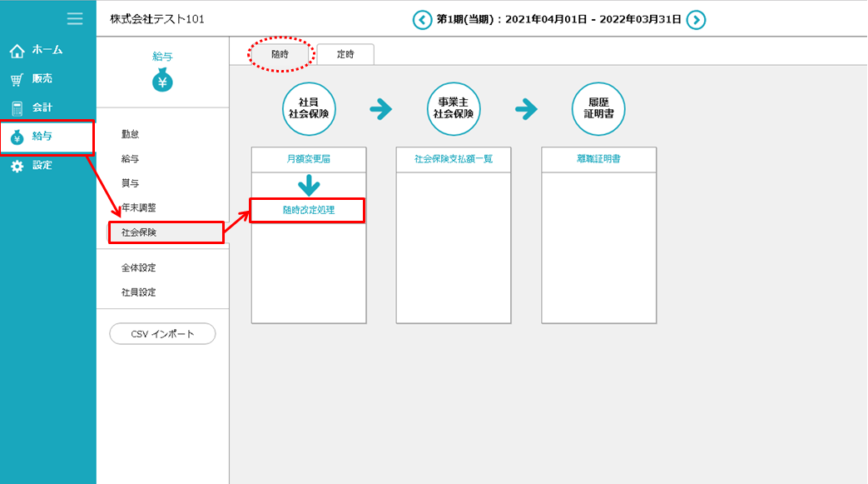Click the 社員社会保険 circle
The height and width of the screenshot is (484, 868).
pos(309,108)
